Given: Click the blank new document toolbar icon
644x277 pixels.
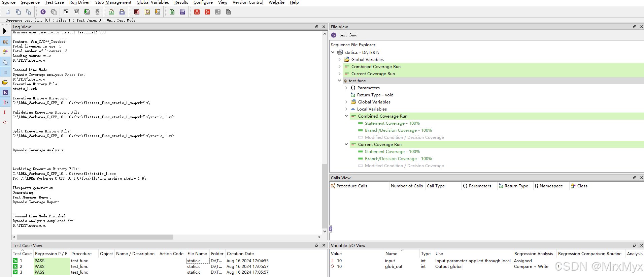Looking at the screenshot, I should pos(8,12).
